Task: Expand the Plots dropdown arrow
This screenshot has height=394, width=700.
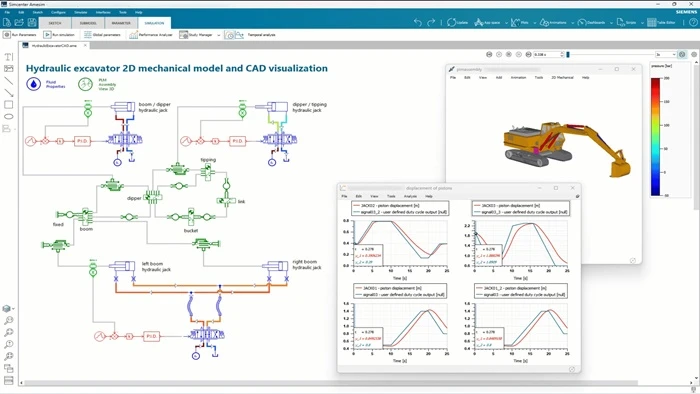Action: point(534,23)
